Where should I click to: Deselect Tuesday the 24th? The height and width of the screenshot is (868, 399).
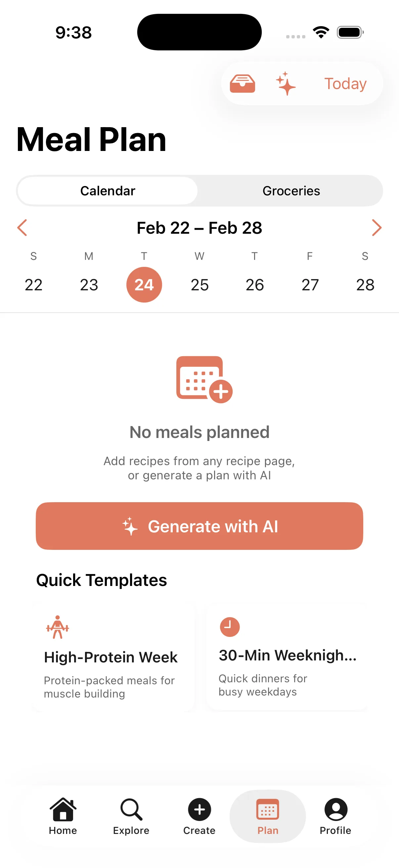[144, 284]
